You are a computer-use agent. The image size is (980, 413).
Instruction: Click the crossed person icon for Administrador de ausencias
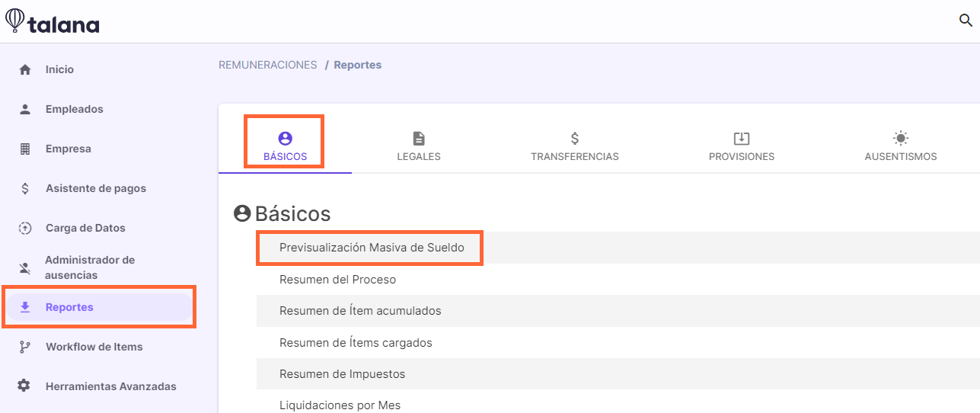click(x=25, y=267)
